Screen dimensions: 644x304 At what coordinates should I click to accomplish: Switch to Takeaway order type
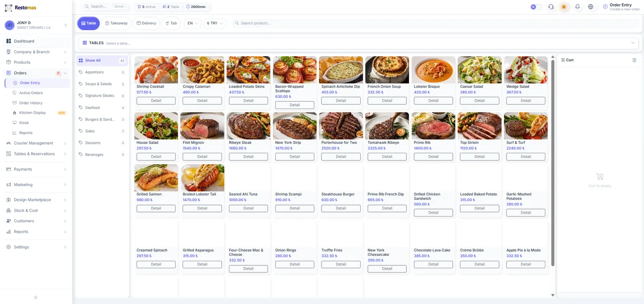click(x=116, y=23)
